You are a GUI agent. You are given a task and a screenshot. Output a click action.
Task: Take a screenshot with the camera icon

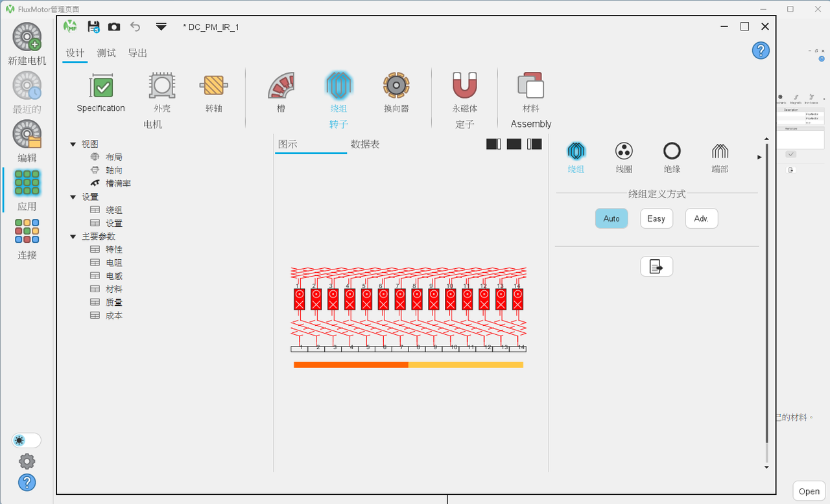click(x=114, y=27)
